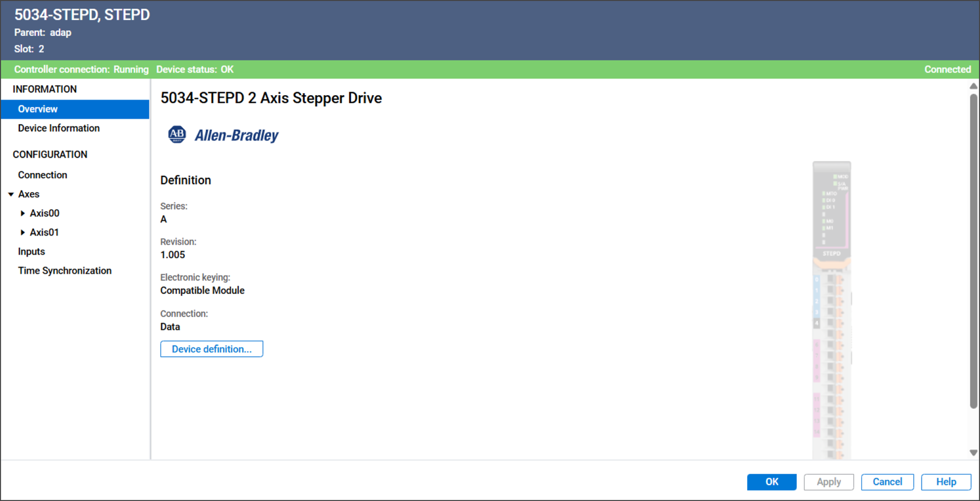Click the scrollbar down arrow
The width and height of the screenshot is (980, 501).
pos(973,453)
